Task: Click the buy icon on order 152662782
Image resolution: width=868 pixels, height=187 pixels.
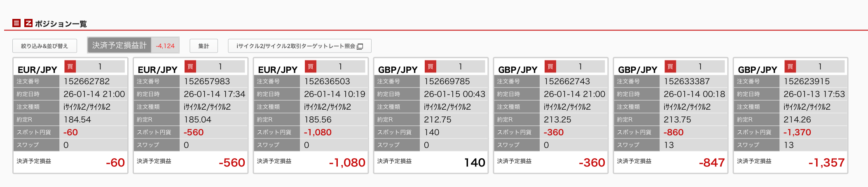Action: (x=70, y=67)
